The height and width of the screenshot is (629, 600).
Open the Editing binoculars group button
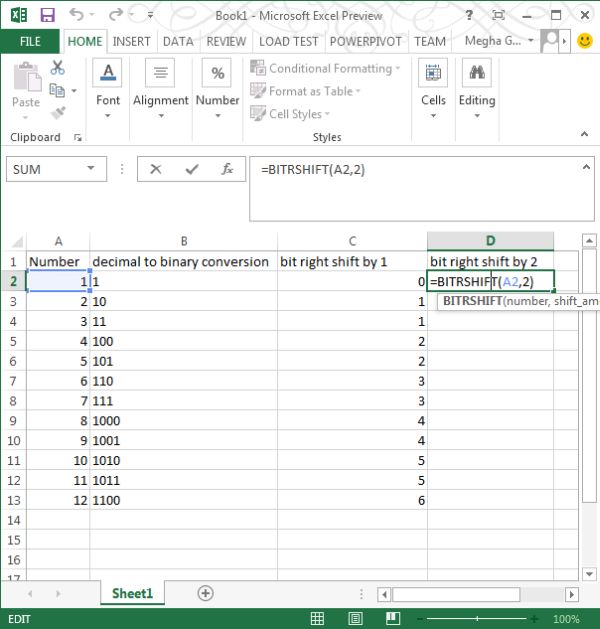[477, 89]
